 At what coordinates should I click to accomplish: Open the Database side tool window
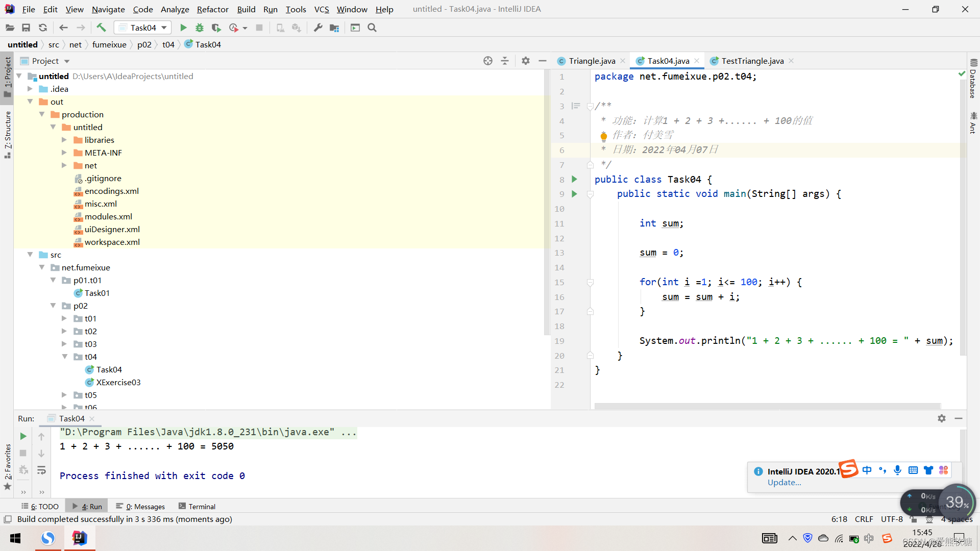click(x=973, y=78)
